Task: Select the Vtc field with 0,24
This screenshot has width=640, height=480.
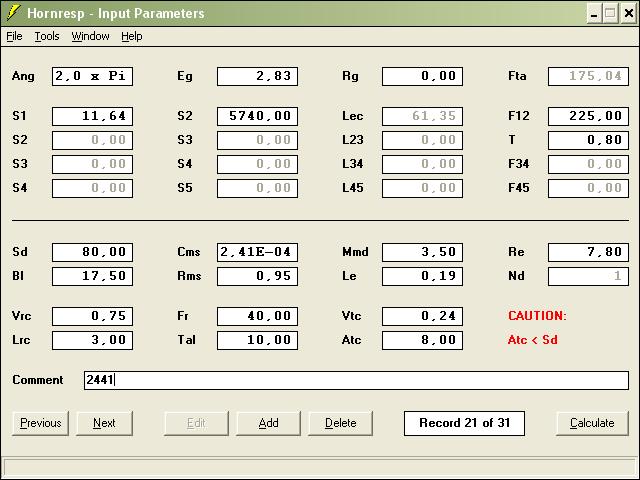Action: coord(422,316)
